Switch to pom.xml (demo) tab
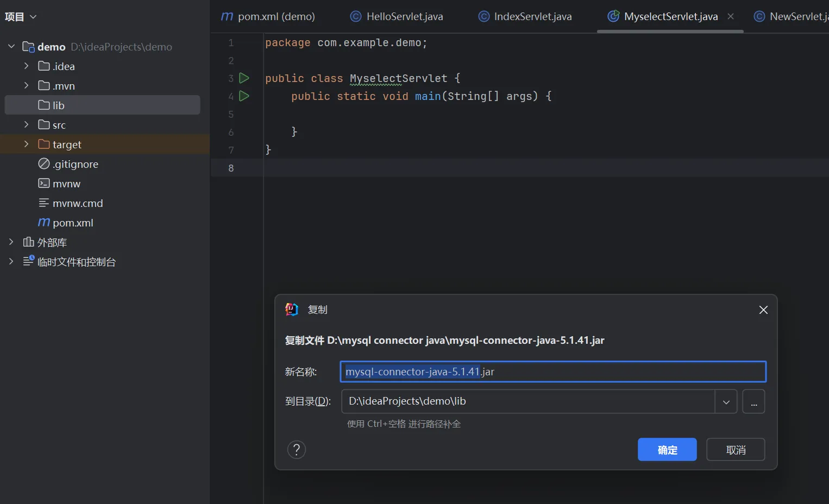The height and width of the screenshot is (504, 829). (x=276, y=16)
